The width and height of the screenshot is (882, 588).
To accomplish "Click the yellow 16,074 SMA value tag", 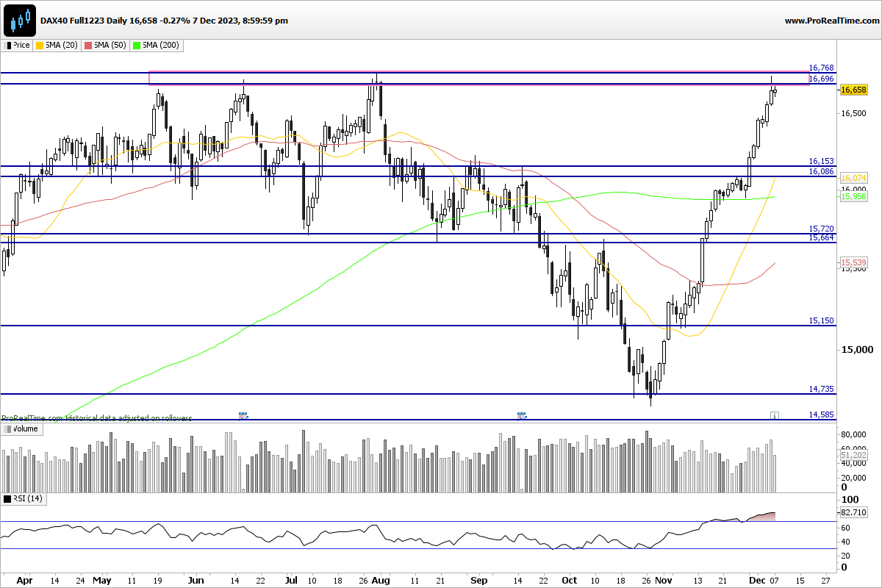I will (x=853, y=178).
